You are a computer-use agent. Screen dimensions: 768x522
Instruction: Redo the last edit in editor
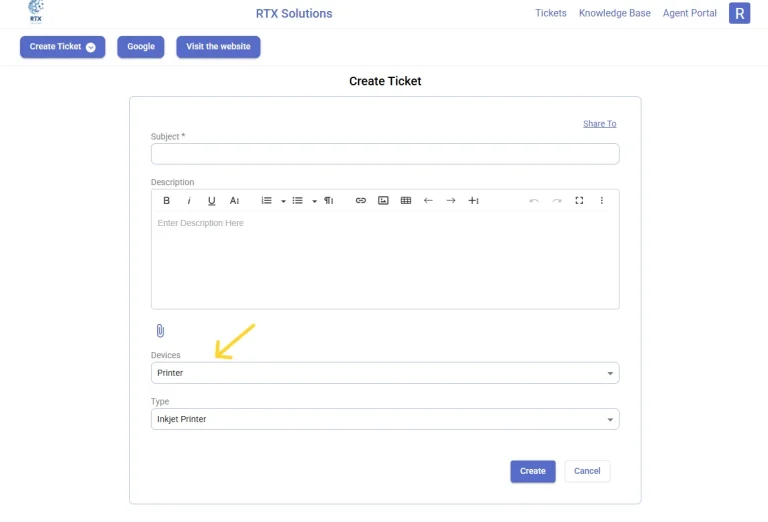[x=557, y=200]
